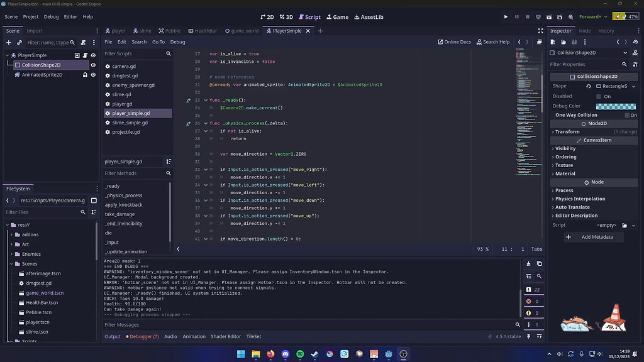Switch to the Node tab
Image resolution: width=644 pixels, height=362 pixels.
(584, 31)
